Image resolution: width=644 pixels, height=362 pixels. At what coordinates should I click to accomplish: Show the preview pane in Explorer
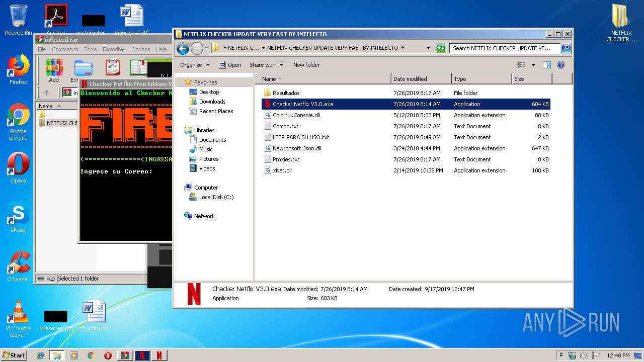pos(547,65)
